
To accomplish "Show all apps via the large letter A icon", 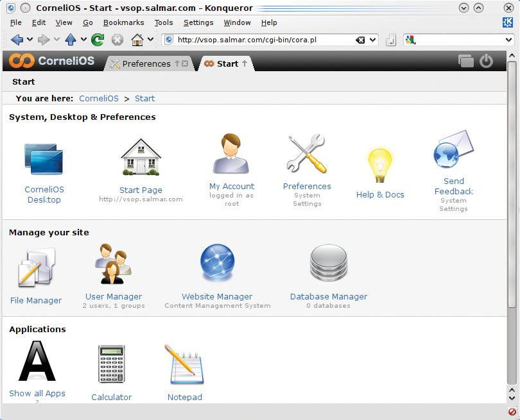I will point(37,362).
